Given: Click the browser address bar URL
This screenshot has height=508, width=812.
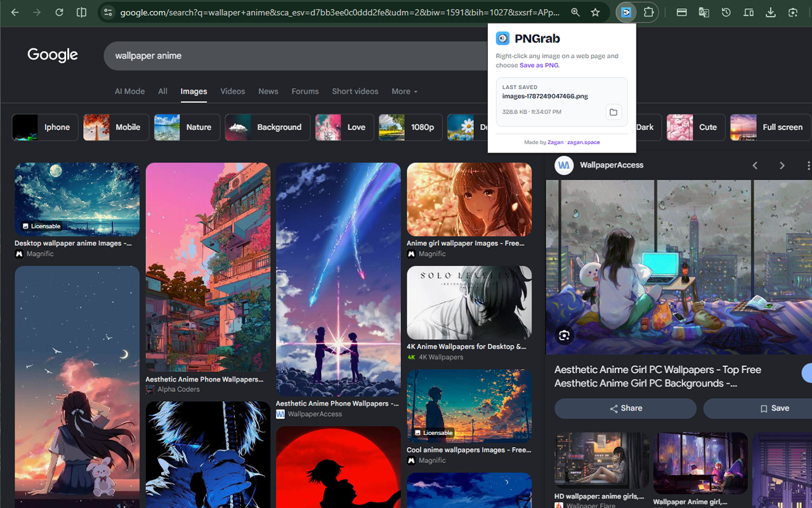Looking at the screenshot, I should coord(339,12).
